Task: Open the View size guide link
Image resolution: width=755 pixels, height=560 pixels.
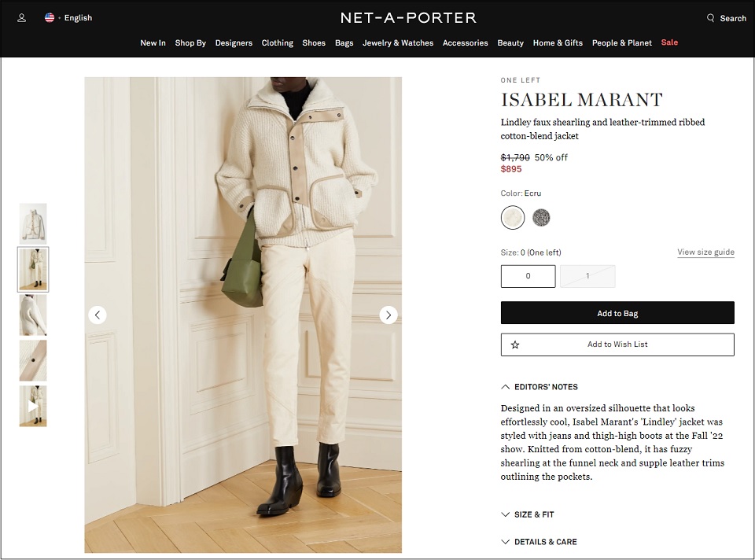Action: coord(705,252)
